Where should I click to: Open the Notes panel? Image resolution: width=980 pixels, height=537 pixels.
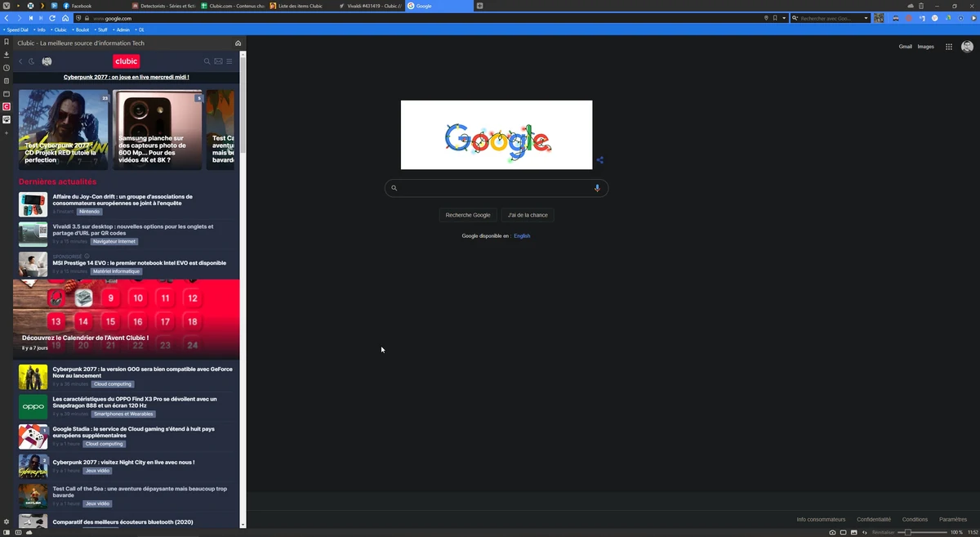coord(7,81)
